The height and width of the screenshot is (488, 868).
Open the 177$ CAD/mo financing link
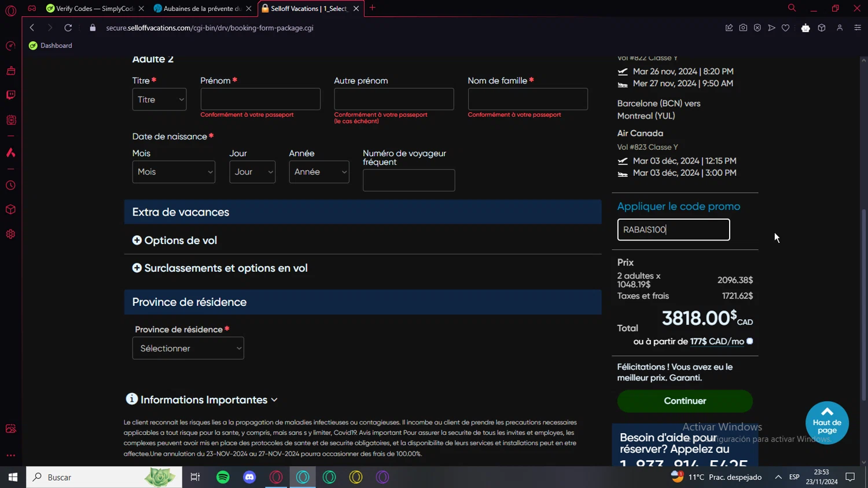point(717,342)
